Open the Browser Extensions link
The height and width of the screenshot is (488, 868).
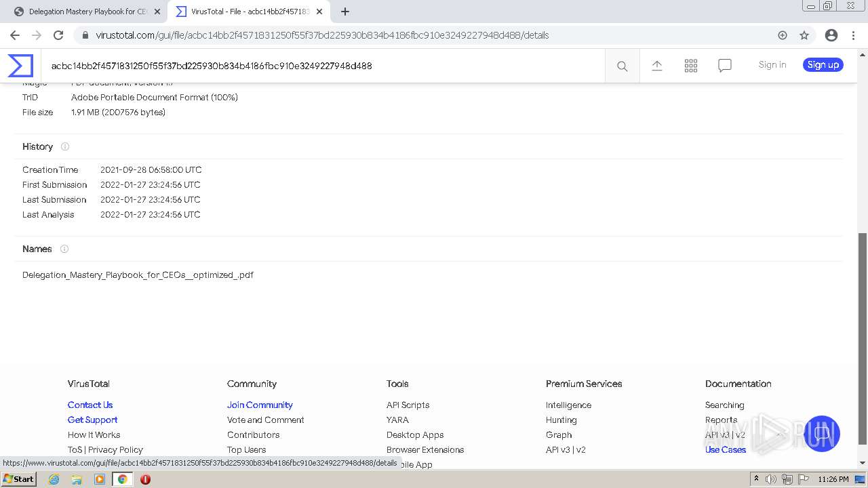coord(425,449)
